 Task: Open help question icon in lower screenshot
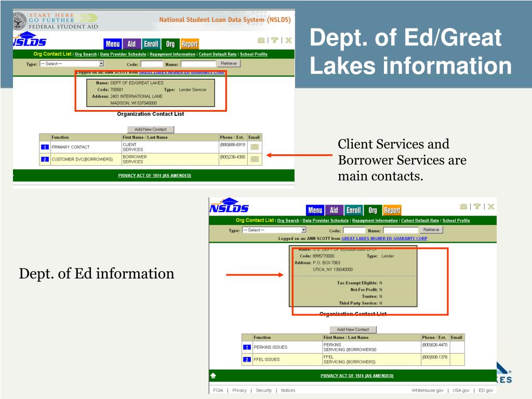(477, 206)
